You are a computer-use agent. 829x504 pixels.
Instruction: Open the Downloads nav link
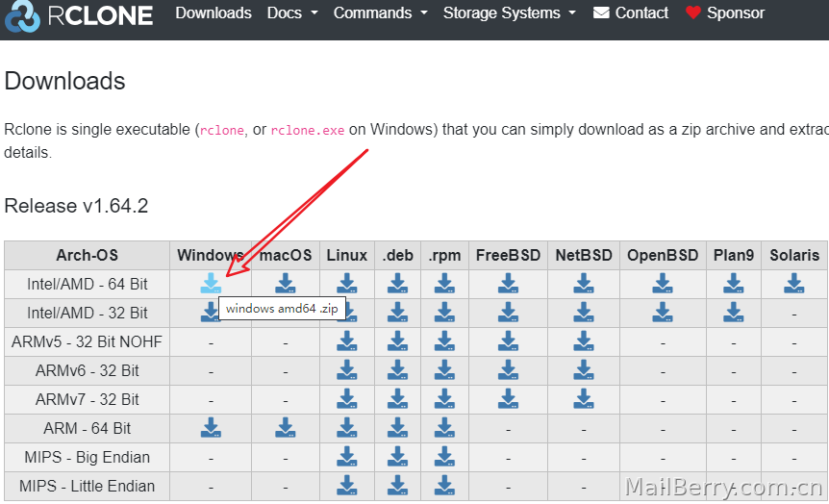click(x=214, y=13)
